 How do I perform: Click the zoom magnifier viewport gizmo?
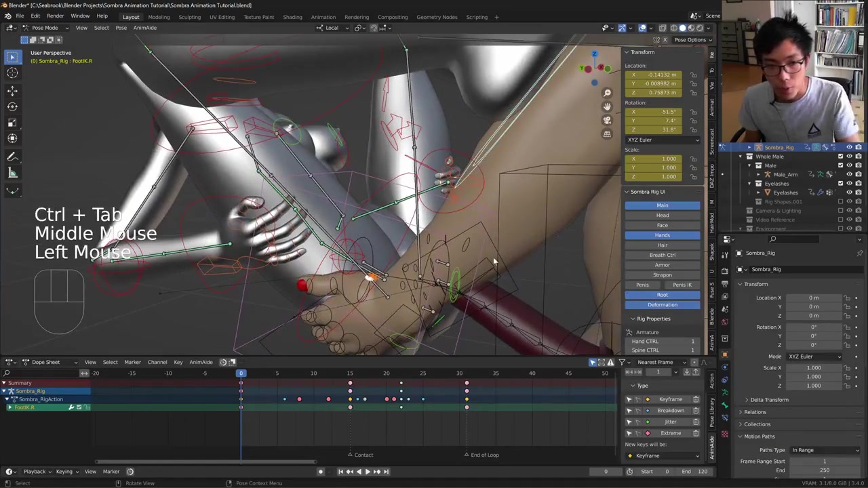(x=607, y=93)
